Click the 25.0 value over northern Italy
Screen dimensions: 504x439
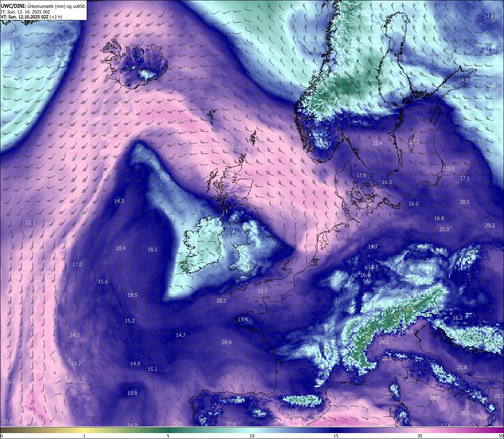coord(387,358)
